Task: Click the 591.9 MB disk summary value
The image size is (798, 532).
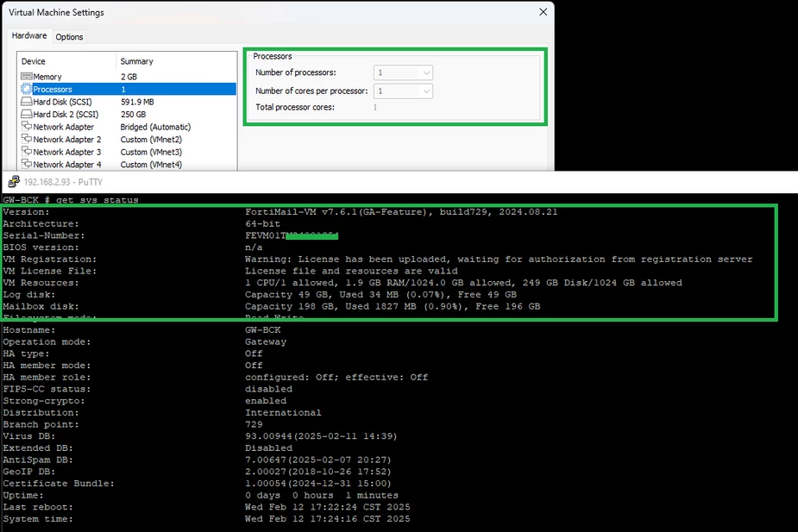Action: pos(137,102)
